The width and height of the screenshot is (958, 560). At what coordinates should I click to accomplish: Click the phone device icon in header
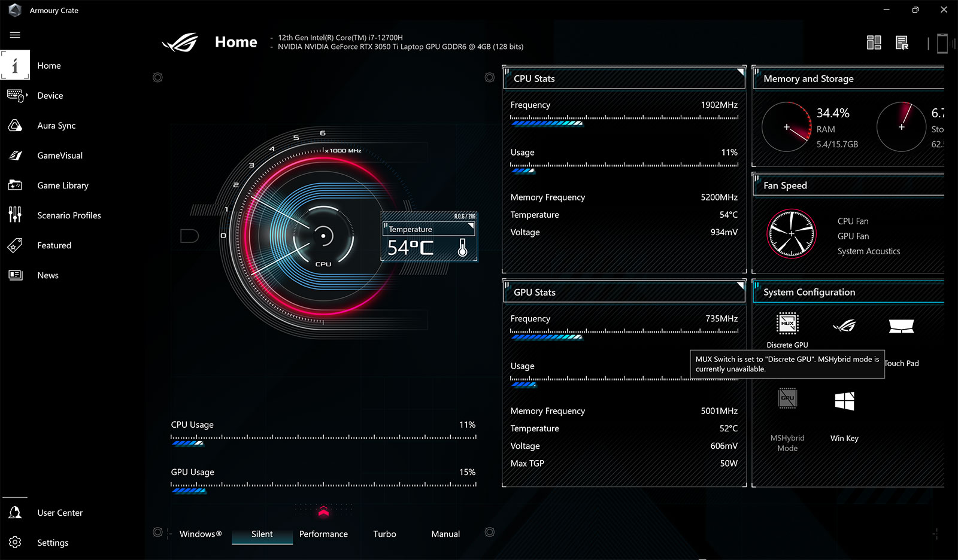click(942, 43)
